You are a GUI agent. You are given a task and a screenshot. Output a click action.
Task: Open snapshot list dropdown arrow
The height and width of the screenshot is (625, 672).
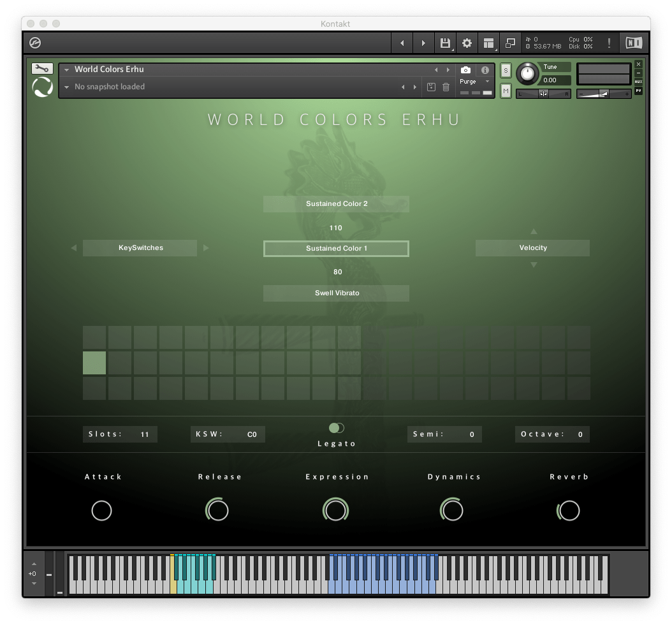(66, 87)
